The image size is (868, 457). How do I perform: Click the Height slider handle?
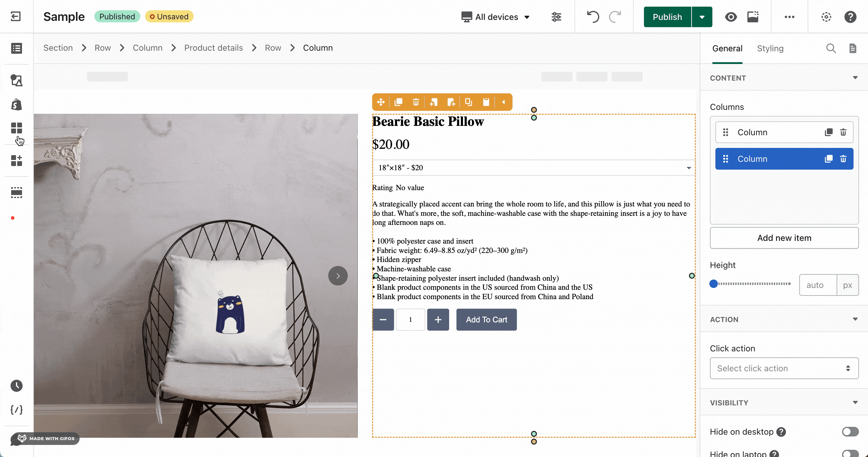point(713,284)
